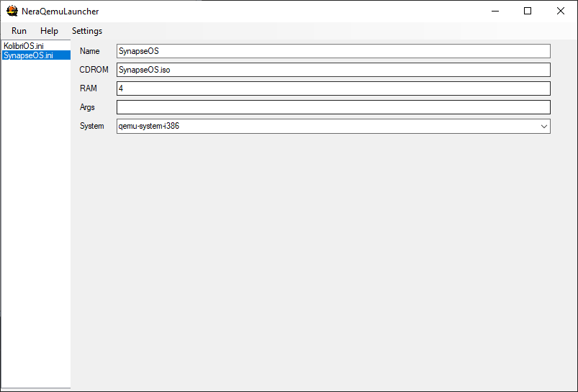Minimize the NeraQemuLauncher window
Screen dimensions: 578x392
pos(495,11)
